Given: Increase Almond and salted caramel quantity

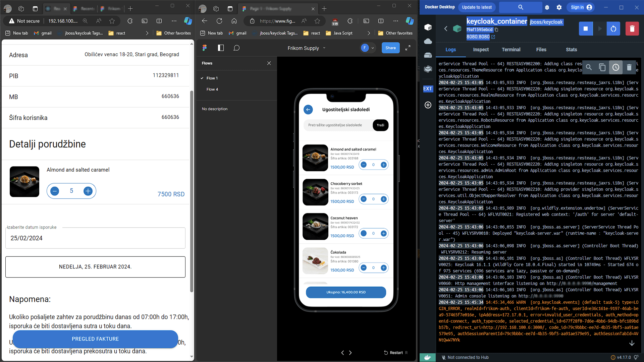Looking at the screenshot, I should point(88,191).
